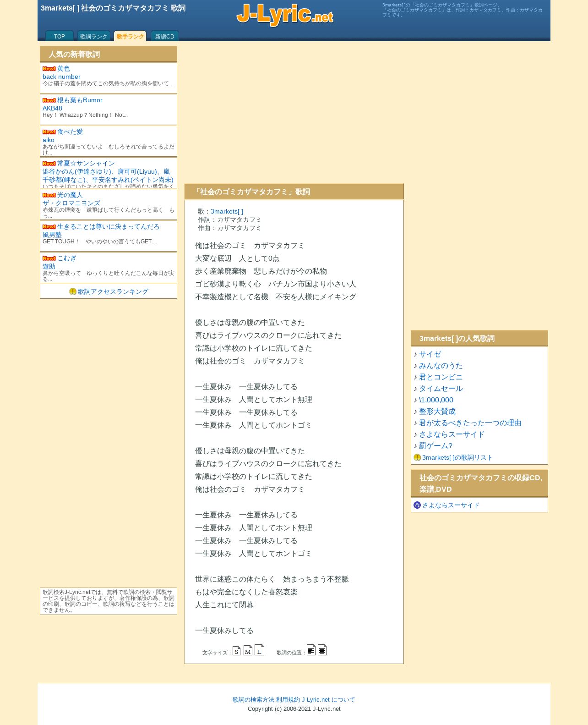This screenshot has width=588, height=725.
Task: Open 食べた愛 lyrics link
Action: pyautogui.click(x=70, y=132)
